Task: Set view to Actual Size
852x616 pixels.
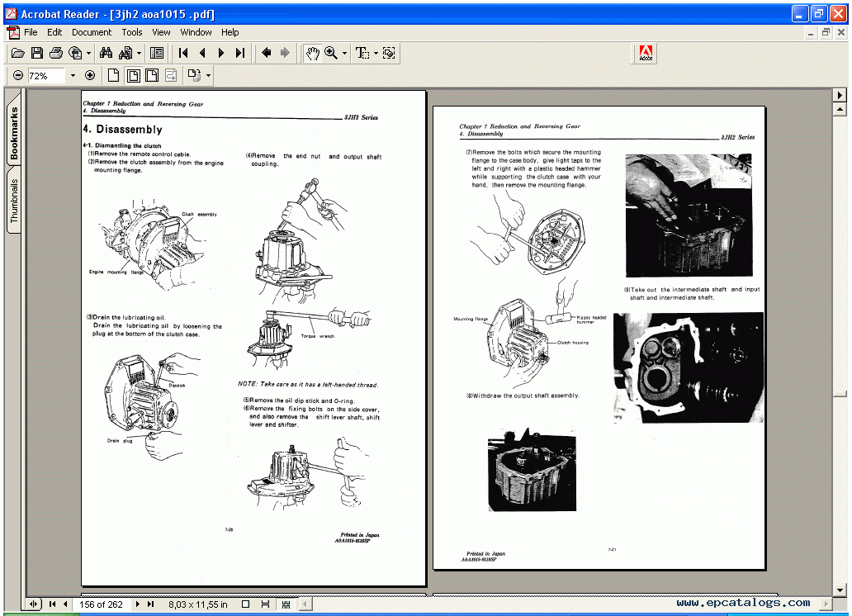Action: click(x=114, y=76)
